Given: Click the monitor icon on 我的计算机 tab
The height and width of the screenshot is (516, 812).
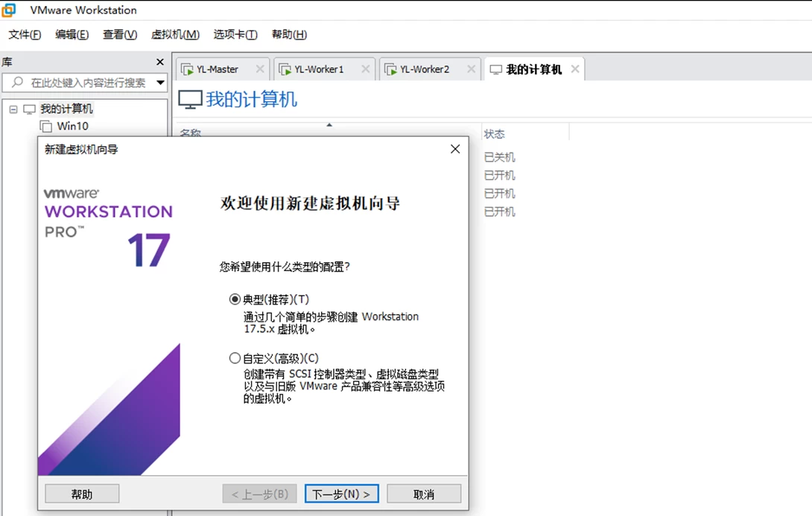Looking at the screenshot, I should point(495,69).
